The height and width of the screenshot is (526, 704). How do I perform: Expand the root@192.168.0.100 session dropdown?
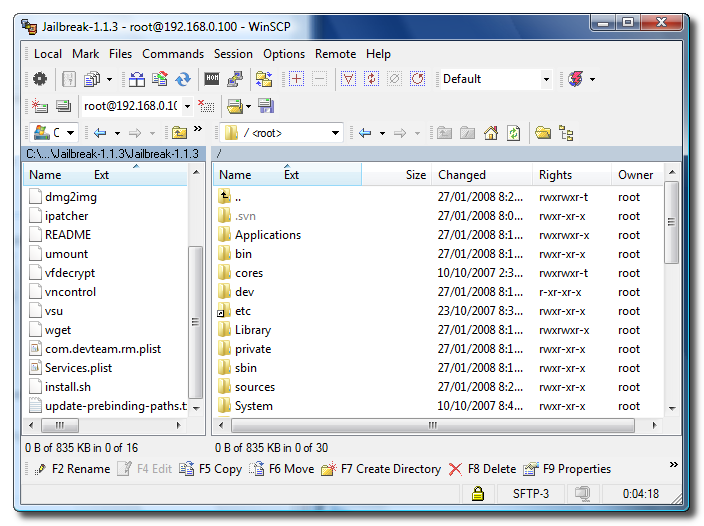pyautogui.click(x=187, y=106)
